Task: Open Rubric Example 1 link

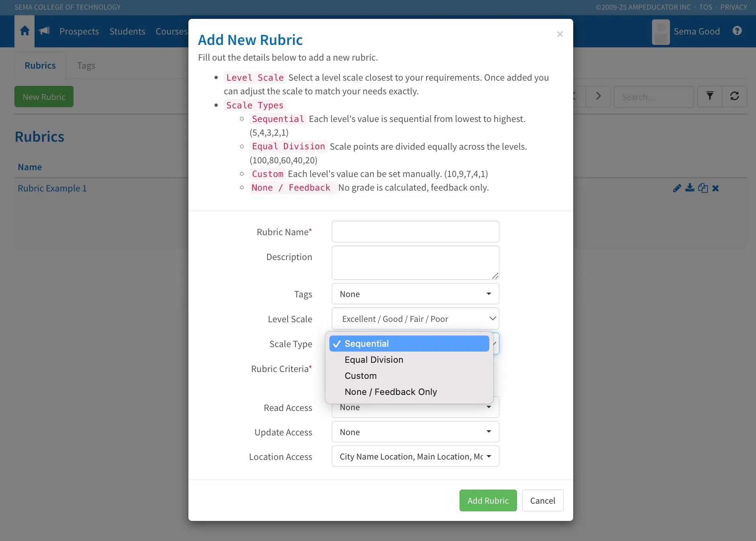Action: [52, 188]
